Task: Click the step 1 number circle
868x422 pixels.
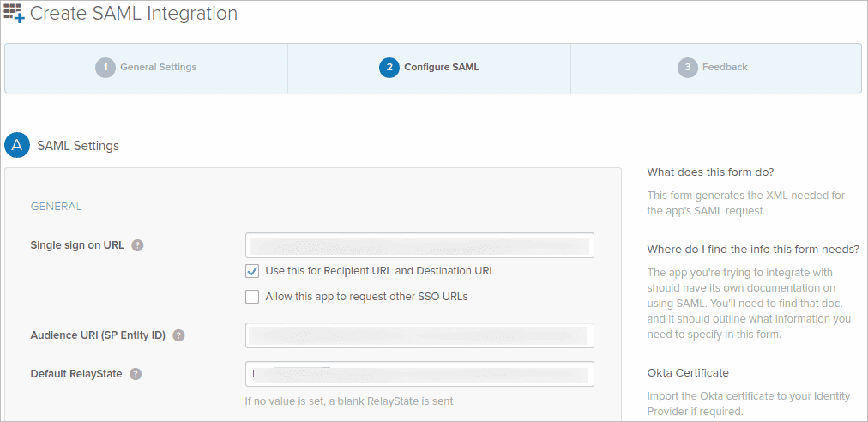Action: tap(105, 67)
